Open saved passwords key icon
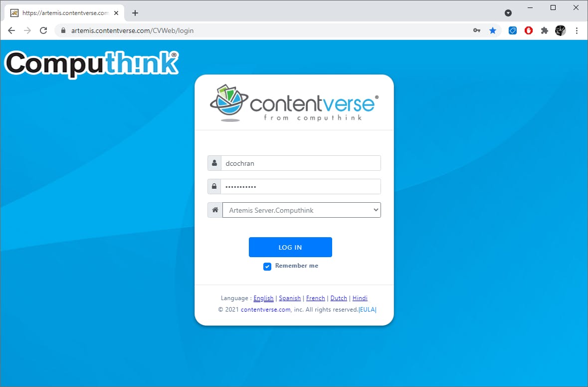Screen dimensions: 588x387 click(x=477, y=30)
